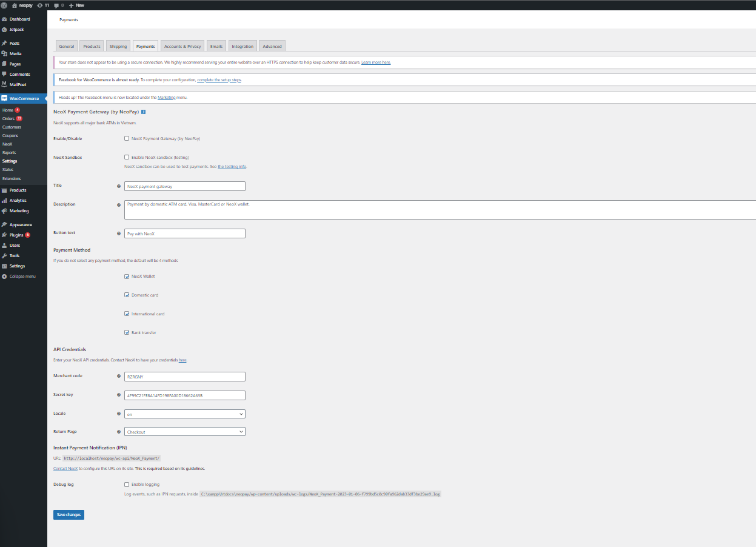Open the Marketing menu link in notice
Screen dimensions: 756x547
pos(166,97)
